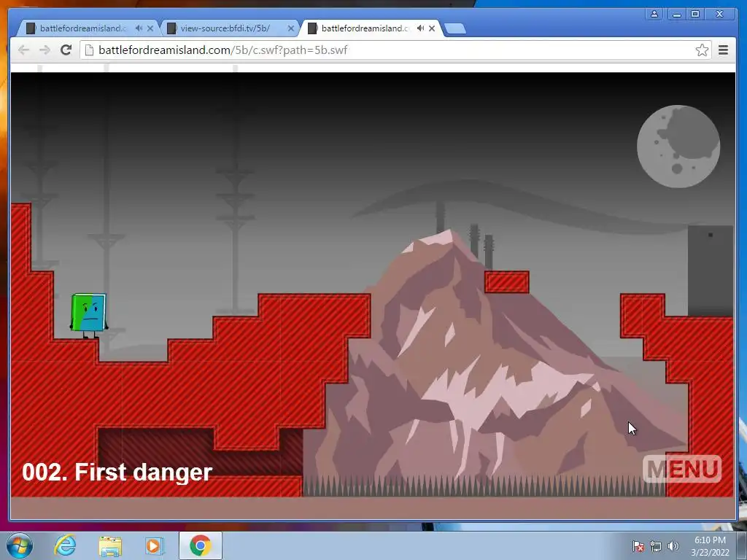
Task: Close the first battlefordreamisland tab
Action: tap(150, 28)
